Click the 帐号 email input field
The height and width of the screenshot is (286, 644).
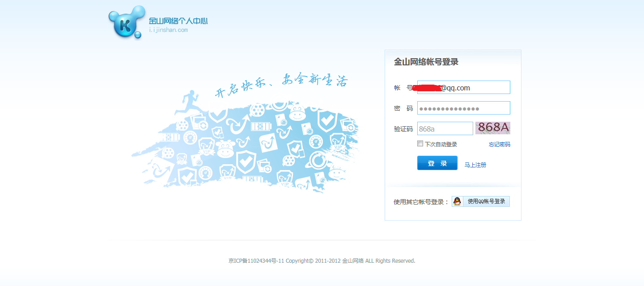(x=463, y=87)
